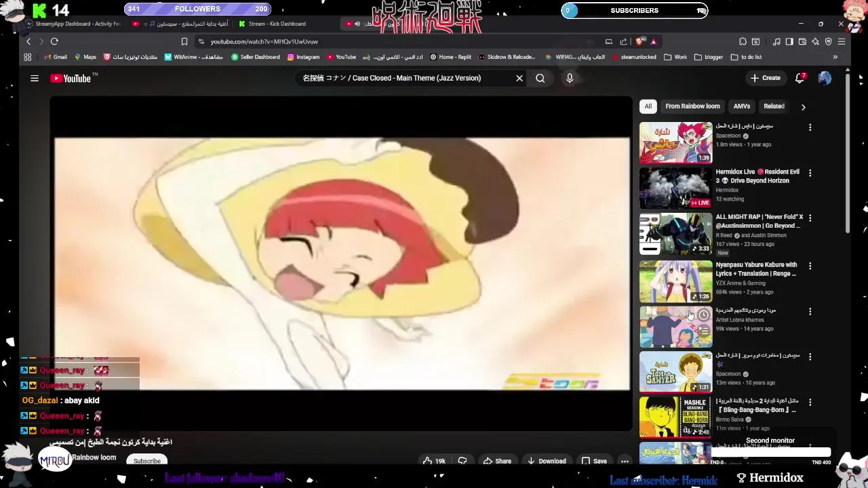
Task: Open ALL MIGHT RAP video title
Action: pos(759,222)
